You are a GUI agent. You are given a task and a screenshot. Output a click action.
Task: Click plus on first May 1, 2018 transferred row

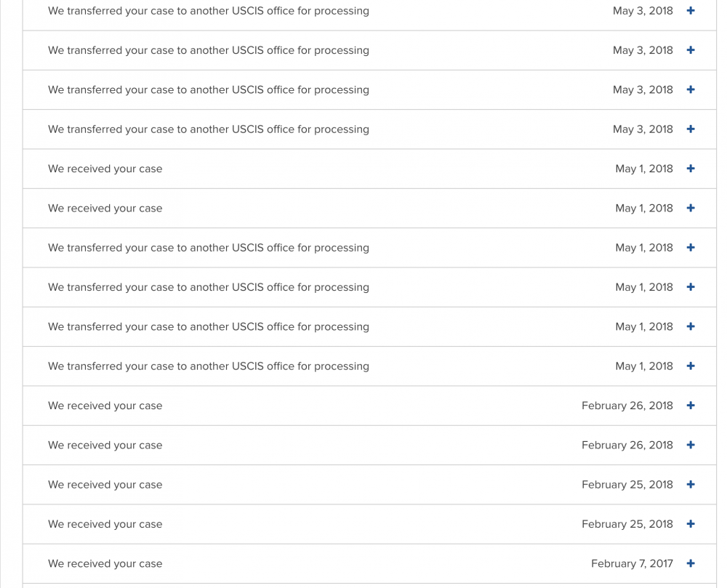(691, 247)
